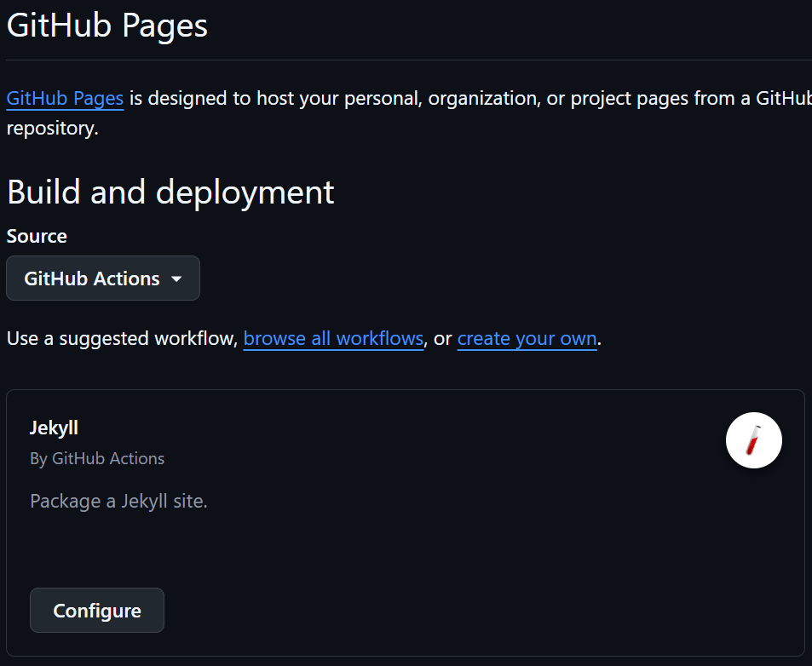Viewport: 812px width, 666px height.
Task: Start configuring the Jekyll site deployment
Action: (x=96, y=610)
